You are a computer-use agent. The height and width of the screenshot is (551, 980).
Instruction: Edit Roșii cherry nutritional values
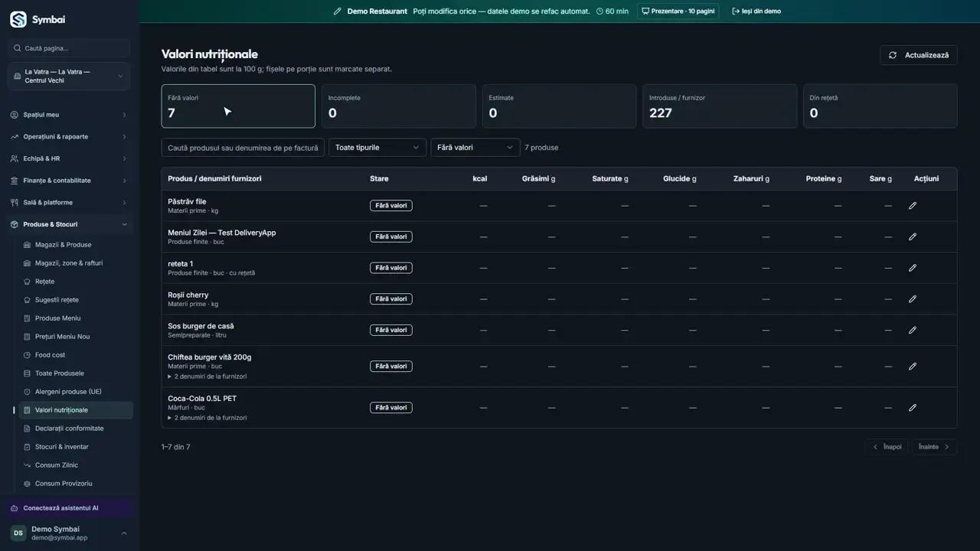(912, 299)
